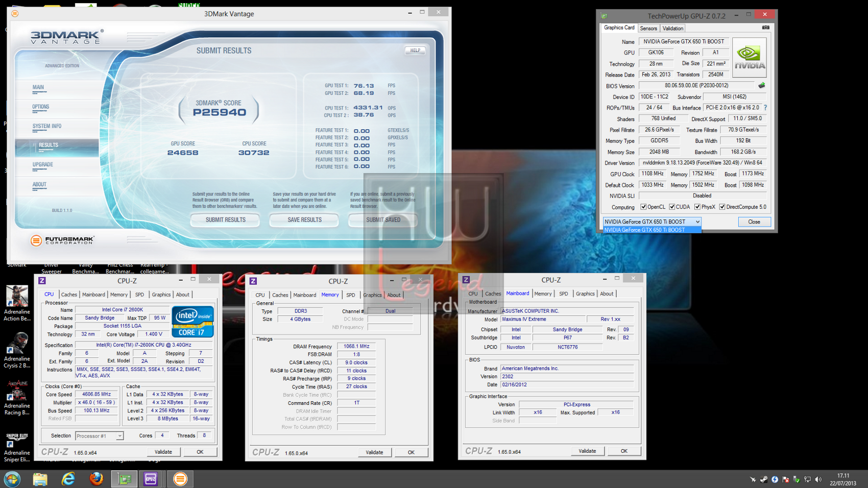Viewport: 868px width, 488px height.
Task: Click the Safely Remove Hardware tray icon
Action: tap(797, 479)
